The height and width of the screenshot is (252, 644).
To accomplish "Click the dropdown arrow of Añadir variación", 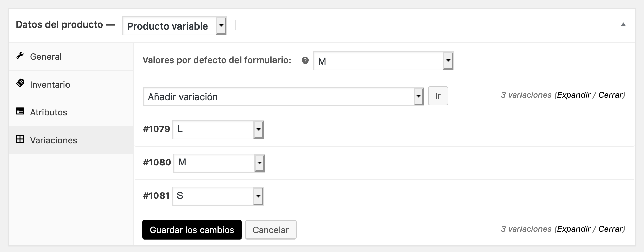I will coord(418,96).
